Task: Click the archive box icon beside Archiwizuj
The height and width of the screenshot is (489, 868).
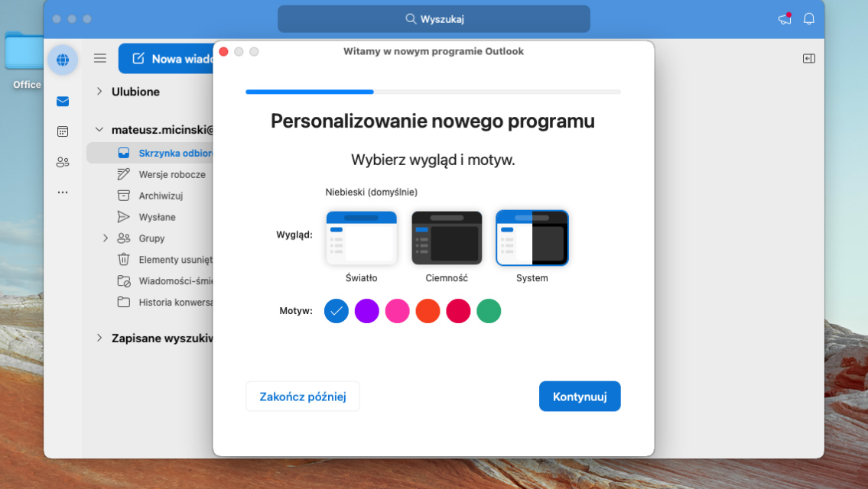Action: click(x=124, y=196)
